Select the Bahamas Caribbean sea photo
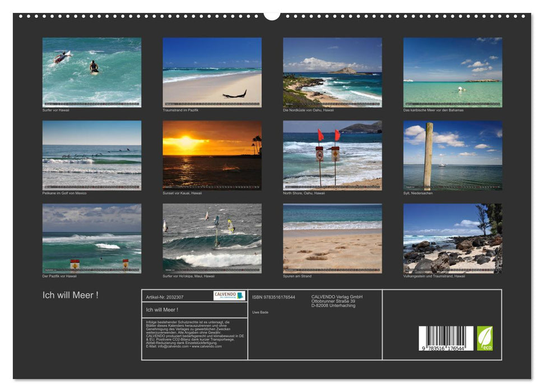The image size is (544, 392). click(x=453, y=72)
